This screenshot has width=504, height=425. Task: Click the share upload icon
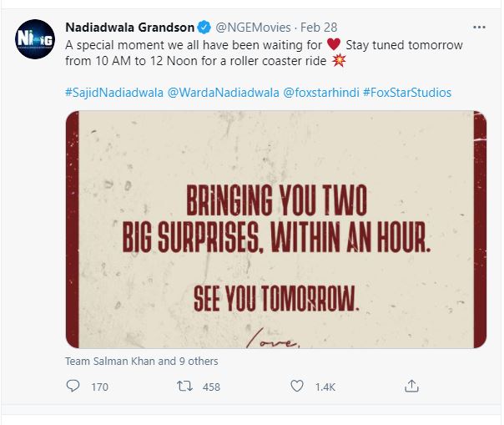click(x=411, y=386)
